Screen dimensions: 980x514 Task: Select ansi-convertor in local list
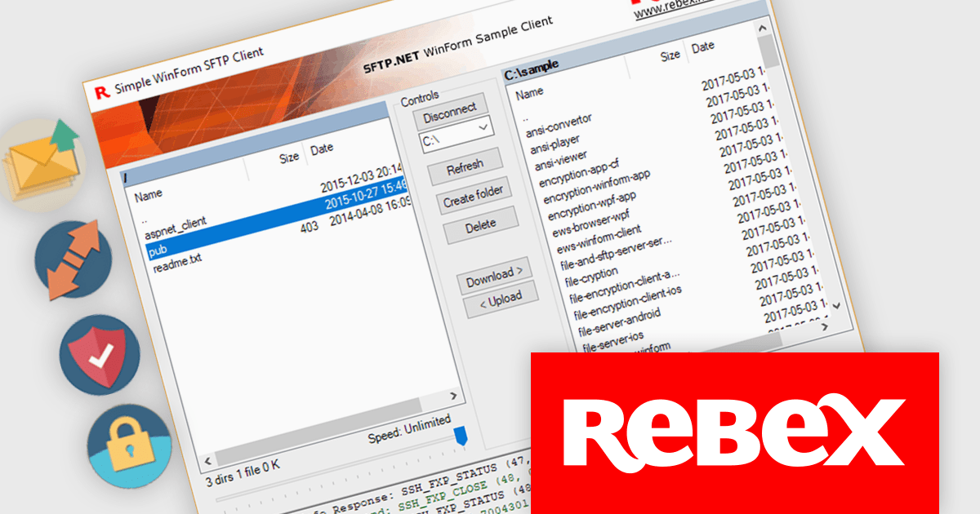click(559, 125)
